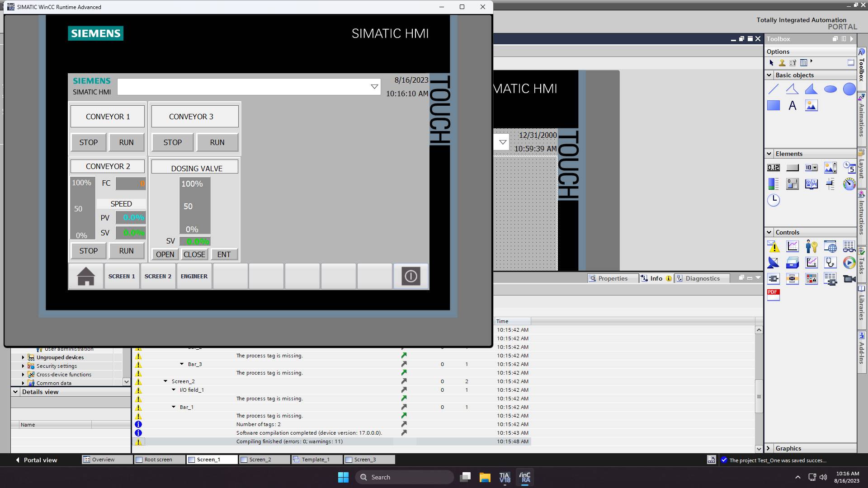Screen dimensions: 868x488
Task: Select the Alarm view control
Action: pos(774,246)
